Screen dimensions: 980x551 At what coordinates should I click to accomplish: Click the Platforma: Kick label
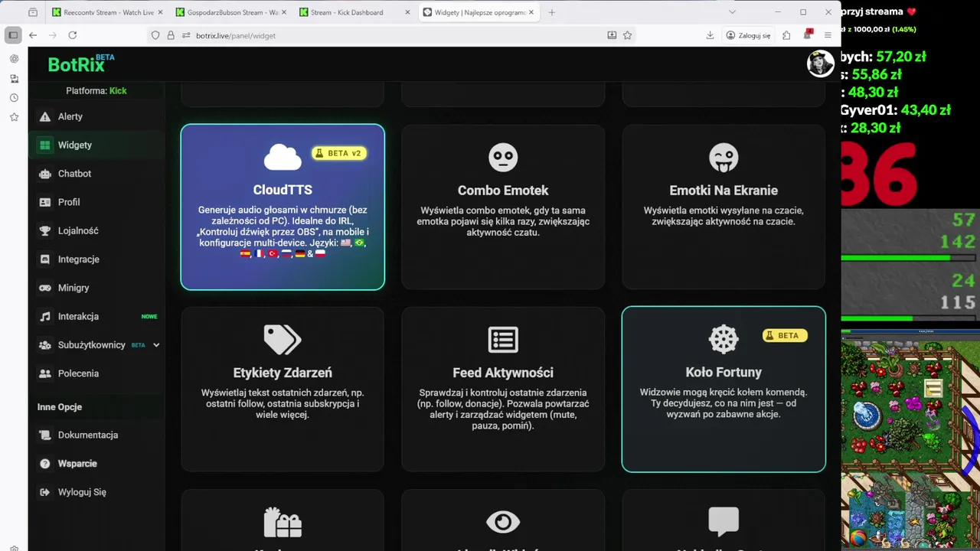point(96,90)
